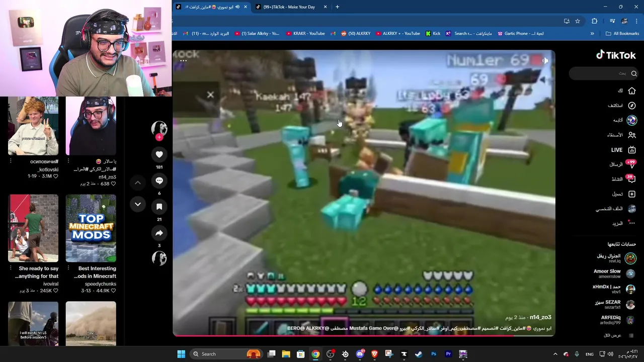Like the video with the heart icon

tap(159, 154)
